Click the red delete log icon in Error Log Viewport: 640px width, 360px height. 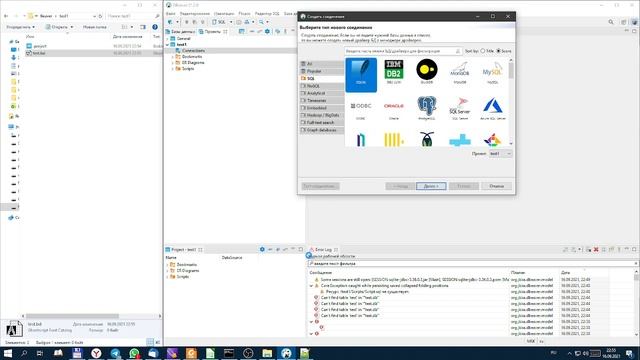[x=596, y=249]
